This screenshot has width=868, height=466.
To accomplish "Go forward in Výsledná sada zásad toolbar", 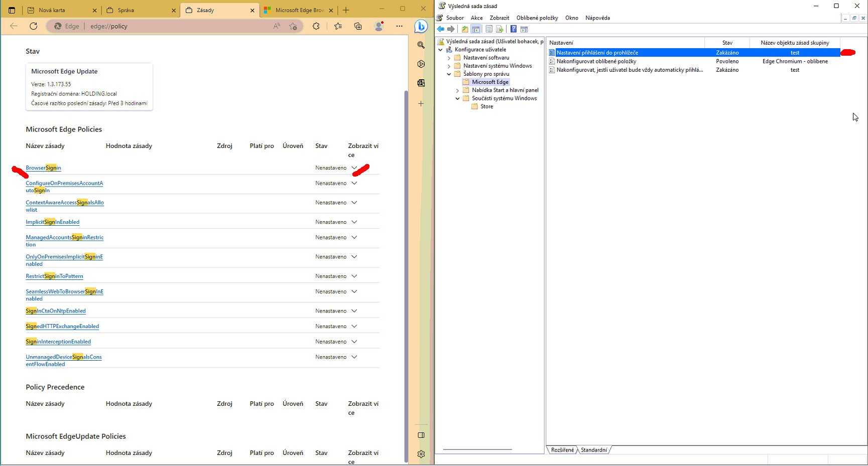I will (x=451, y=29).
